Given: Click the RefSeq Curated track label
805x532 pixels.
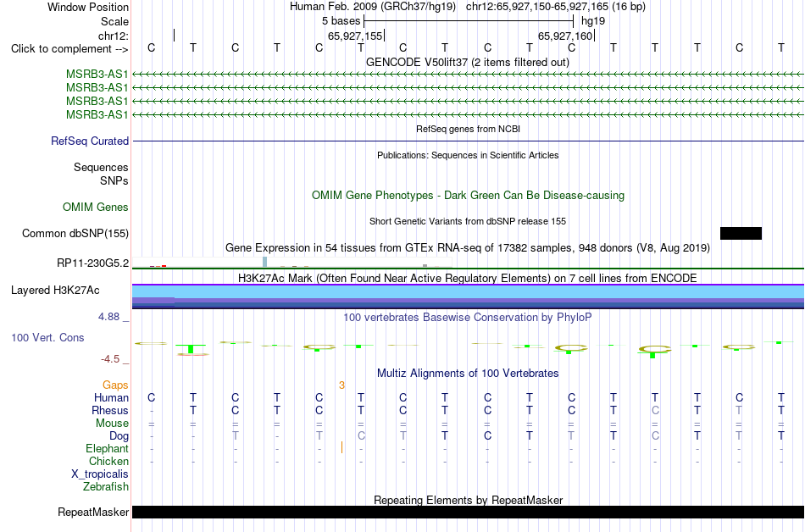Looking at the screenshot, I should tap(90, 141).
